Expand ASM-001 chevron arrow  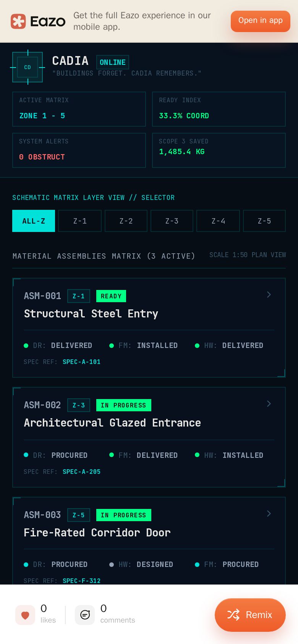point(269,295)
